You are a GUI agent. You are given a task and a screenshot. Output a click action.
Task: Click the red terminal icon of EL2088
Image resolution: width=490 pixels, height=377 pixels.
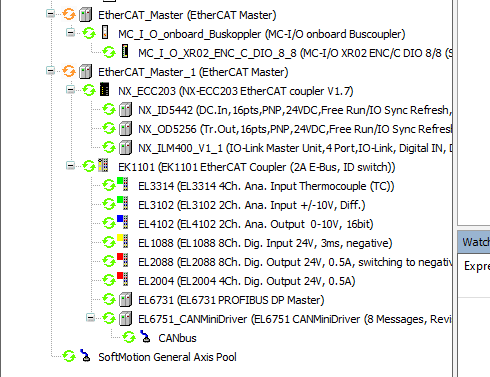(123, 260)
